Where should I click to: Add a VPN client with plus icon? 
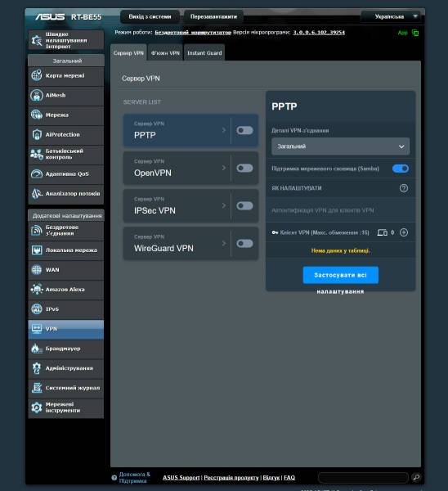[x=404, y=232]
